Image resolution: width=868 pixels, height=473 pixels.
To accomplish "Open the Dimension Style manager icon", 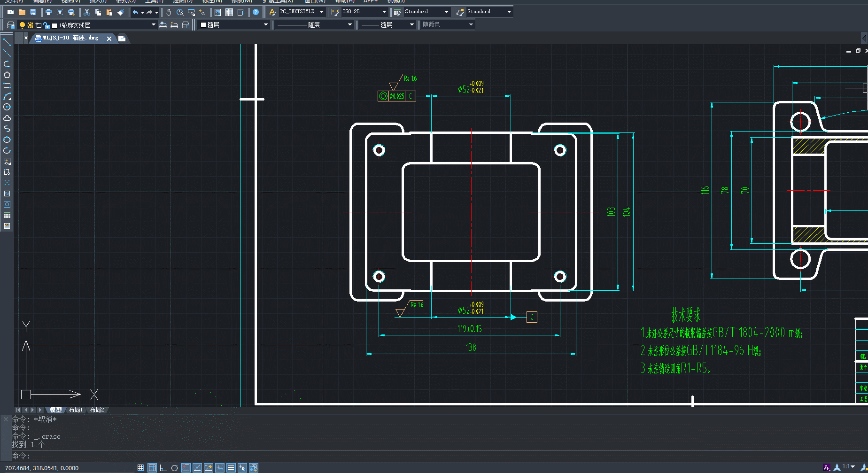I will [335, 12].
